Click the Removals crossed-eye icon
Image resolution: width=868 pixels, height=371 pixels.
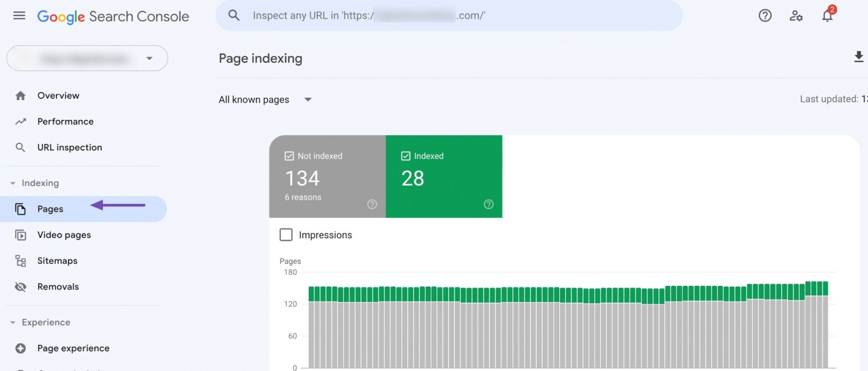pyautogui.click(x=20, y=287)
